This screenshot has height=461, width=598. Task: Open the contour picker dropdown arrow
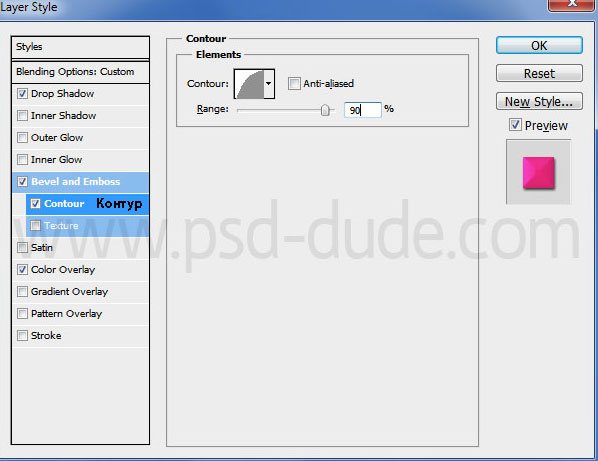(269, 84)
